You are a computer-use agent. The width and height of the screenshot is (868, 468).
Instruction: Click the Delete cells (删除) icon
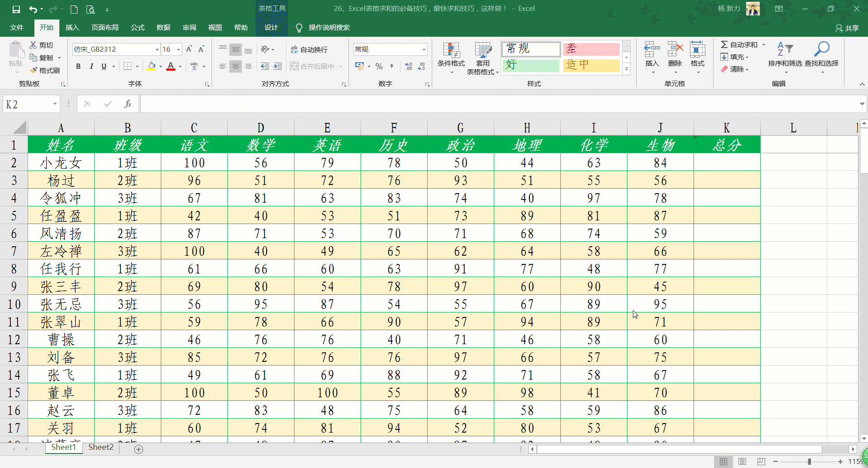point(675,49)
